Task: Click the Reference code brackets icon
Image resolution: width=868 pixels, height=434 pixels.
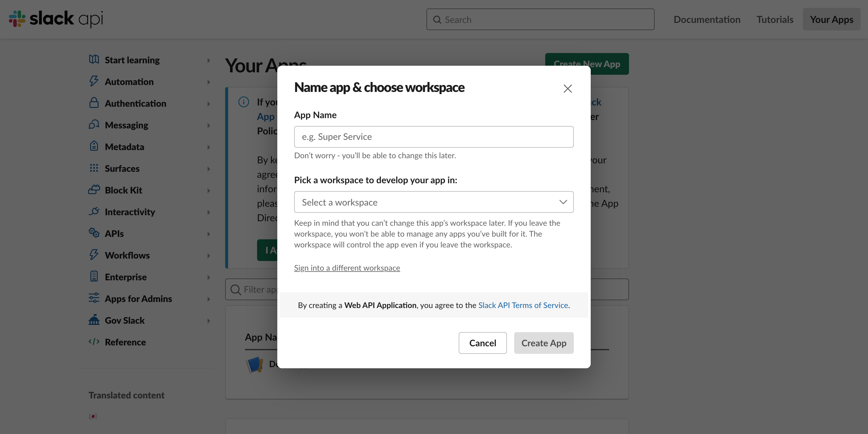Action: [94, 342]
